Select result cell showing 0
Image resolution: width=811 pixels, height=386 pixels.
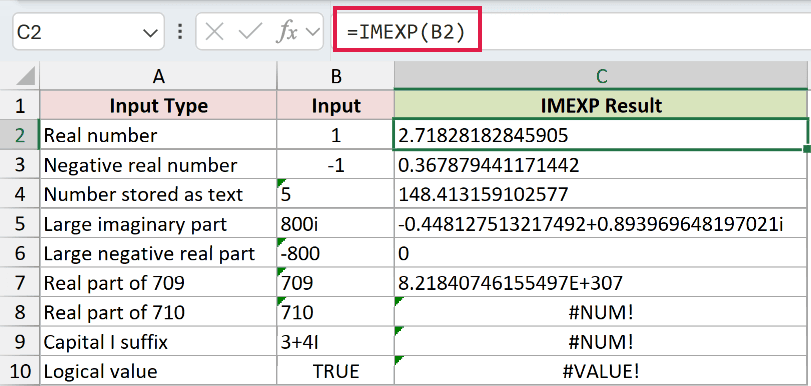pyautogui.click(x=600, y=254)
